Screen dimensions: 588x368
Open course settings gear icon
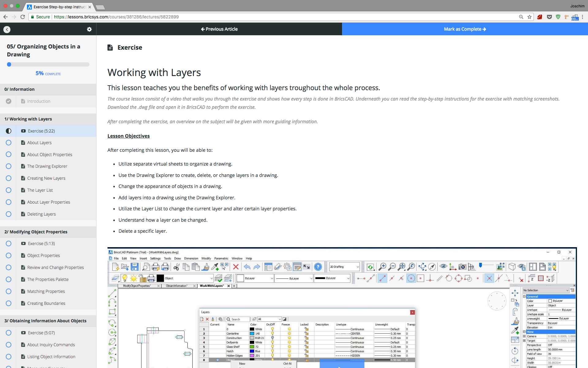89,29
